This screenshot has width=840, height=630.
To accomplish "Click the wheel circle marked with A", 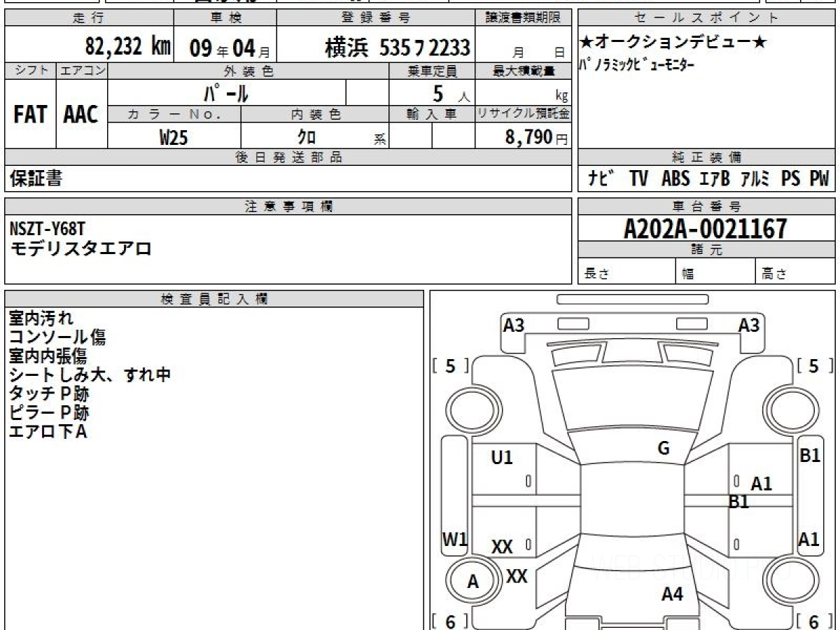I will pos(473,582).
